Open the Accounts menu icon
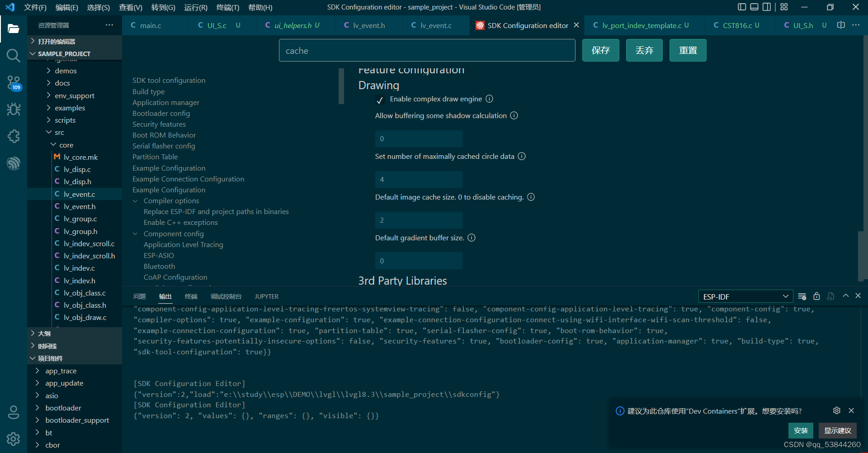Screen dimensions: 868x453 (x=14, y=412)
